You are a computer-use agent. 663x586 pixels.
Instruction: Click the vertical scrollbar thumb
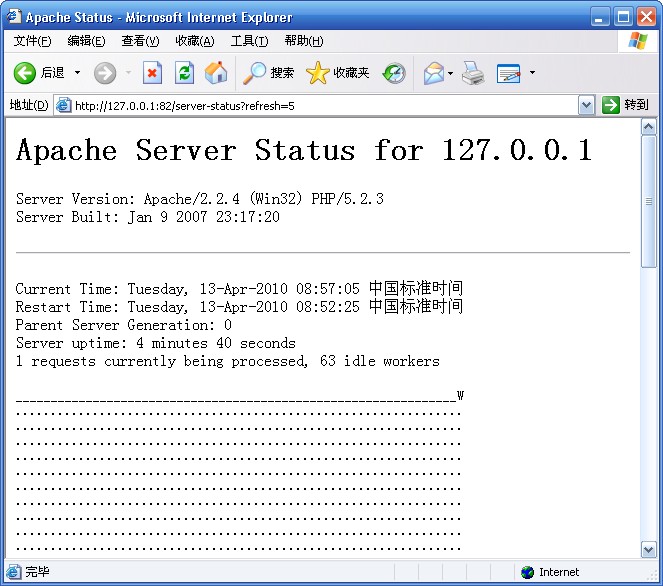pyautogui.click(x=649, y=202)
